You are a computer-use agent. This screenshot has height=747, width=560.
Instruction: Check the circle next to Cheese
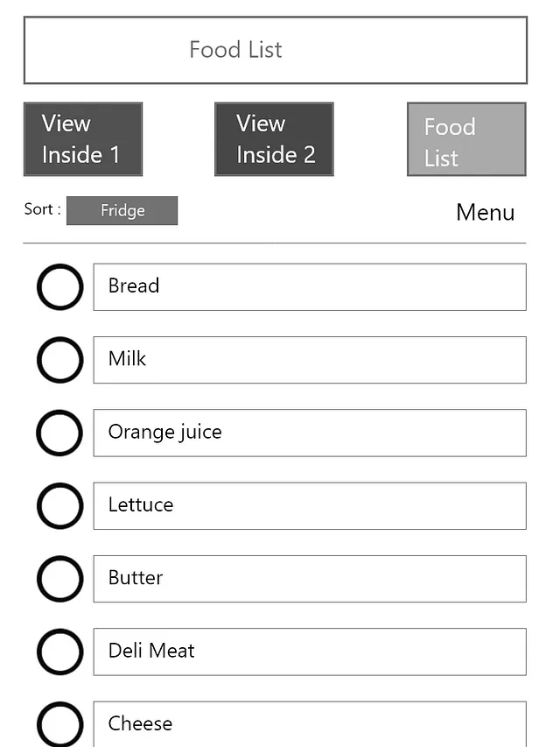pos(59,724)
